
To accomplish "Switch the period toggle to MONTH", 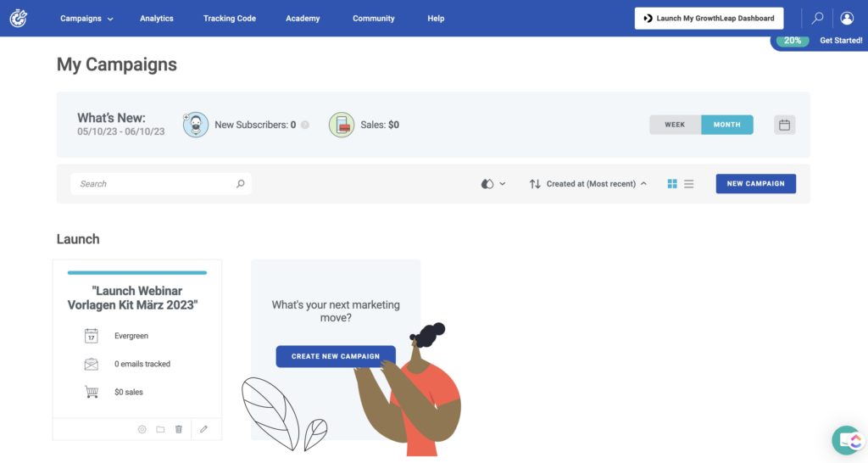I will (726, 125).
